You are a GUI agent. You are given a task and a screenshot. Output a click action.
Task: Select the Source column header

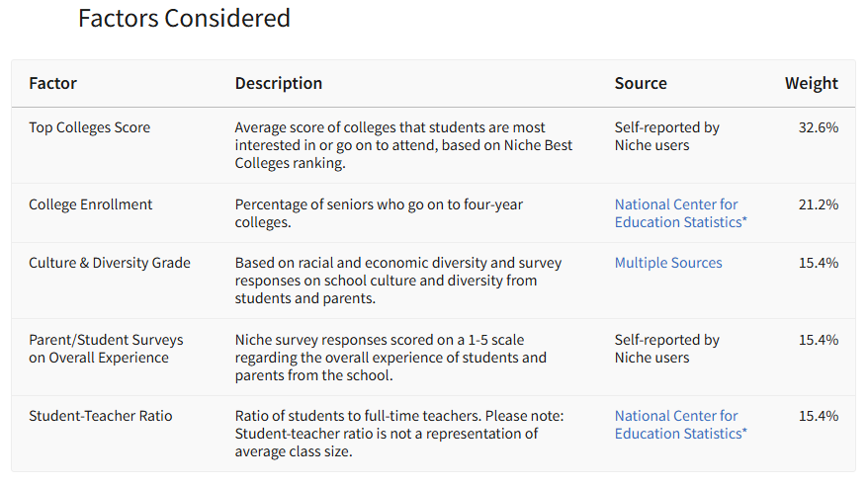641,83
